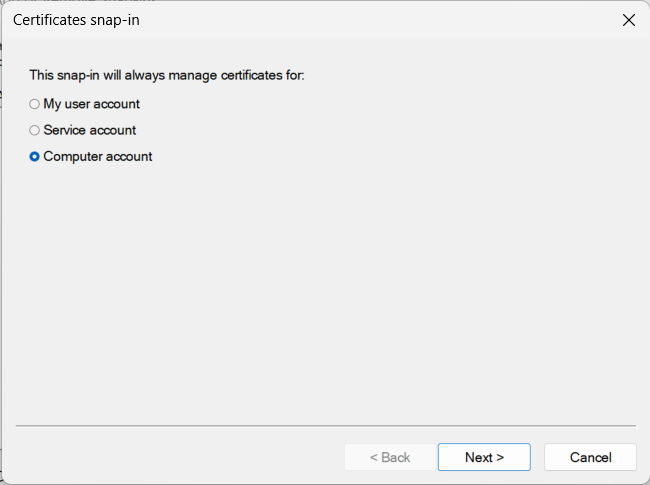Click the '>' arrow on the Next button
Image resolution: width=650 pixels, height=485 pixels.
coord(500,457)
